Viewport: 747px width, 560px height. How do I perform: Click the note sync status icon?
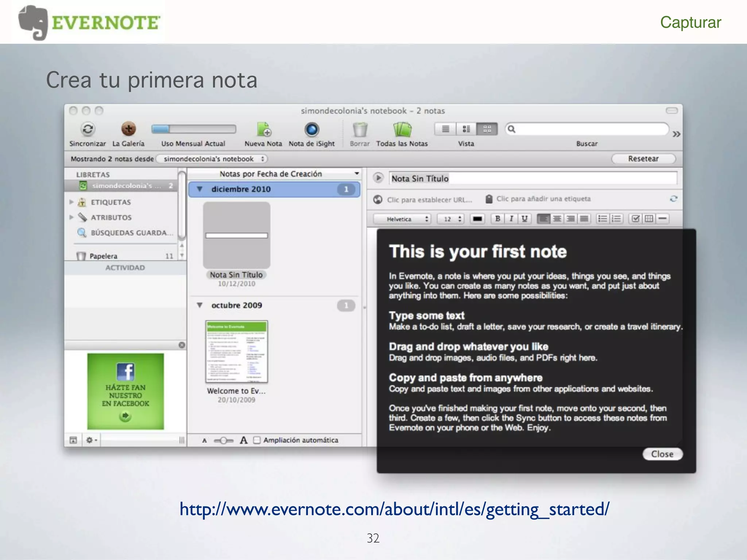673,199
